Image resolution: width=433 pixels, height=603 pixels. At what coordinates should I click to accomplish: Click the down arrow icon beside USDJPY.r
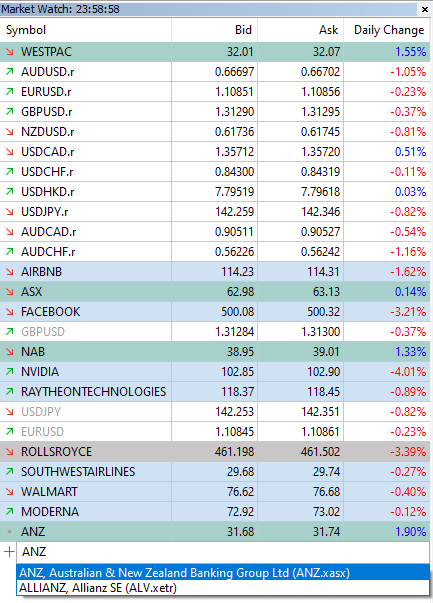pyautogui.click(x=10, y=212)
